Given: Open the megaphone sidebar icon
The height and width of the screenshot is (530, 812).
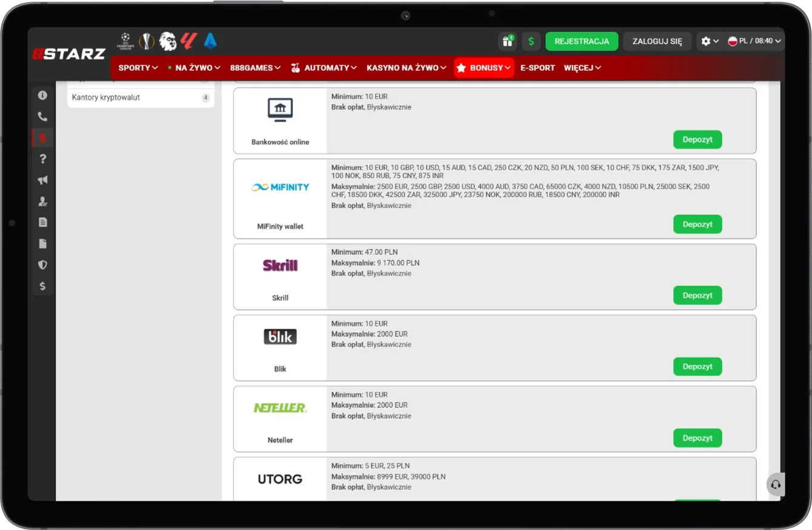Looking at the screenshot, I should point(42,180).
